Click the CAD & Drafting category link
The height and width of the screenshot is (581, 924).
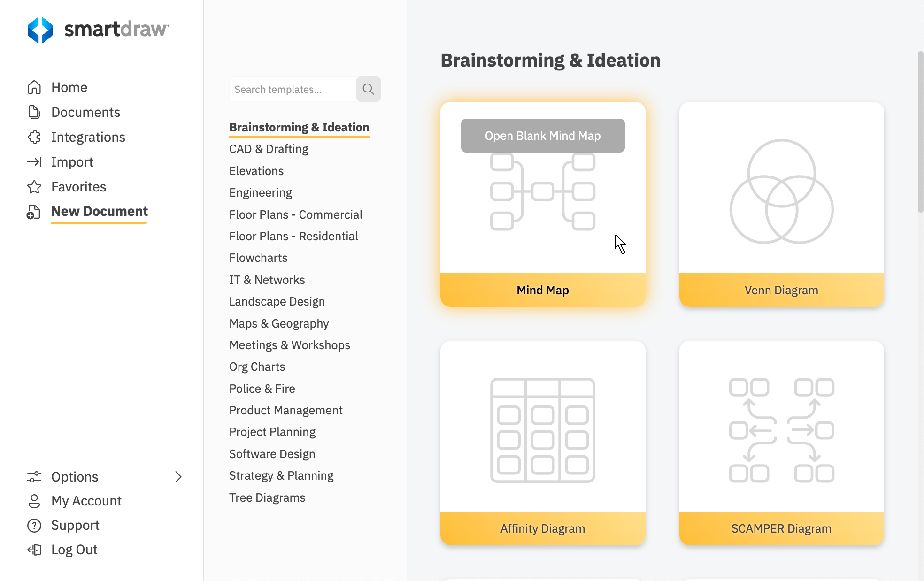(268, 149)
